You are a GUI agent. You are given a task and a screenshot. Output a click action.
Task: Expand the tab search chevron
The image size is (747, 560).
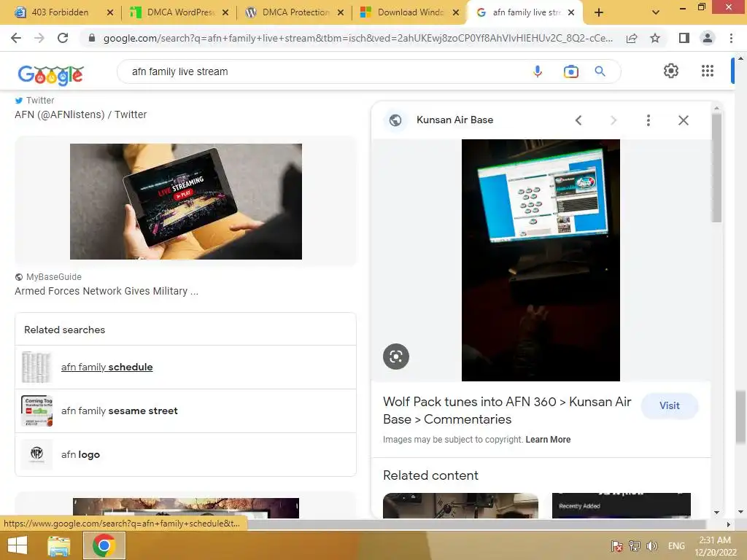656,12
